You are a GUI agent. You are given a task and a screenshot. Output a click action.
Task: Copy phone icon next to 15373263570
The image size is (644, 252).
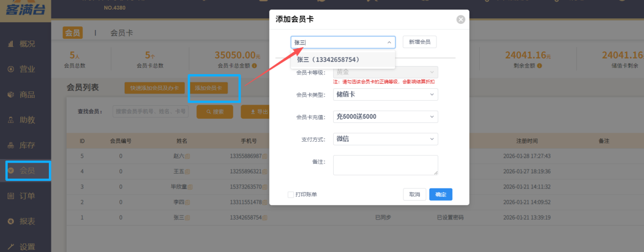tap(265, 187)
